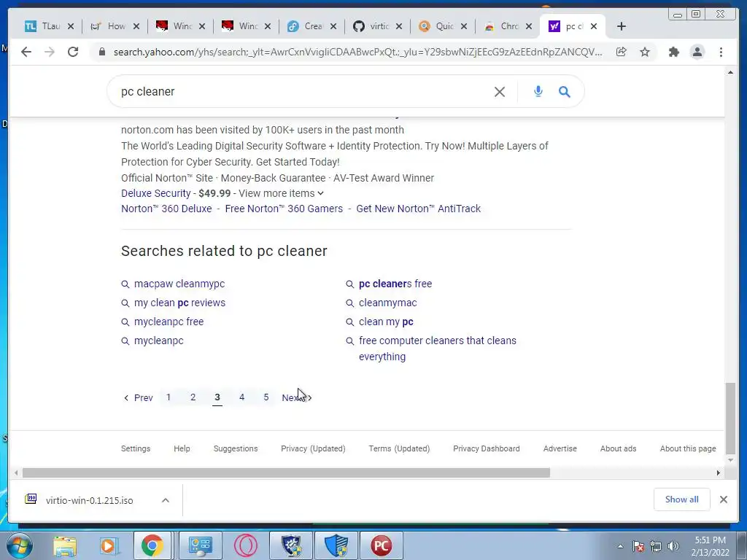Viewport: 747px width, 560px height.
Task: Click the vertical scrollbar thumb
Action: pyautogui.click(x=730, y=418)
